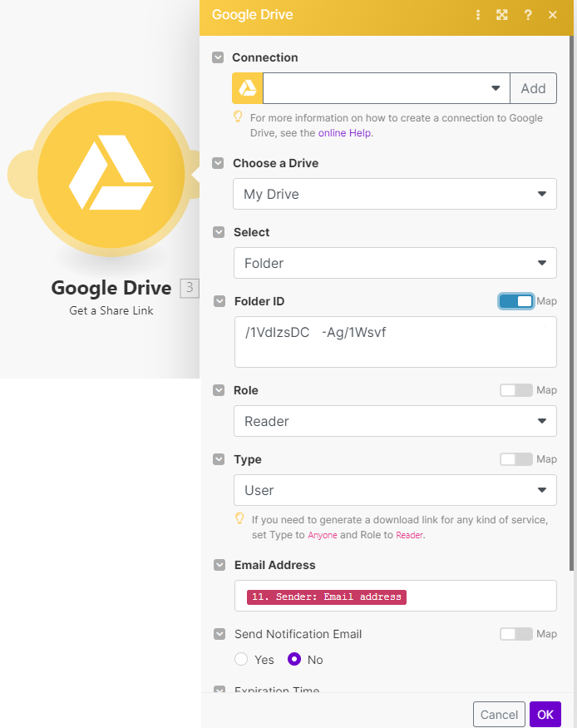Collapse the Send Notification Email chevron
The width and height of the screenshot is (577, 728).
[x=219, y=634]
